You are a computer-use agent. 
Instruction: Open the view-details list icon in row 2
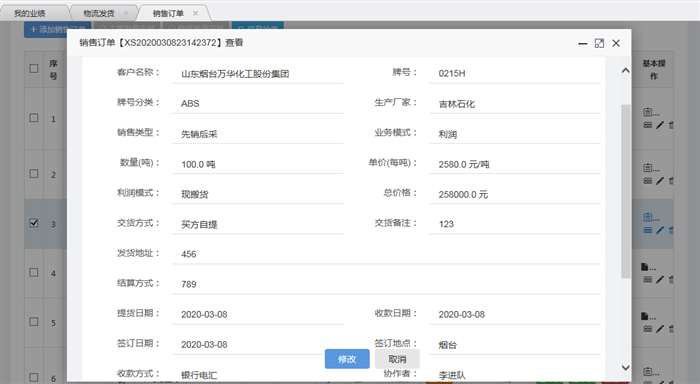point(647,181)
